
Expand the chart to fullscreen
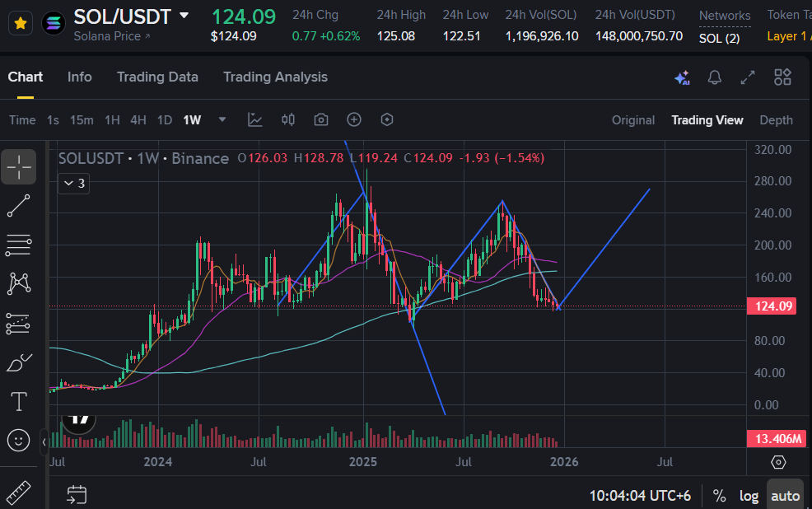(747, 77)
